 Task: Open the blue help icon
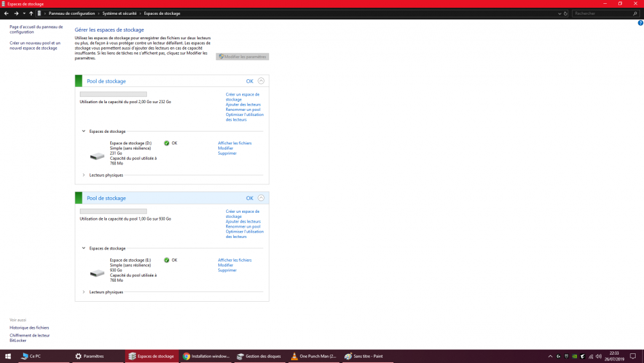pyautogui.click(x=640, y=23)
